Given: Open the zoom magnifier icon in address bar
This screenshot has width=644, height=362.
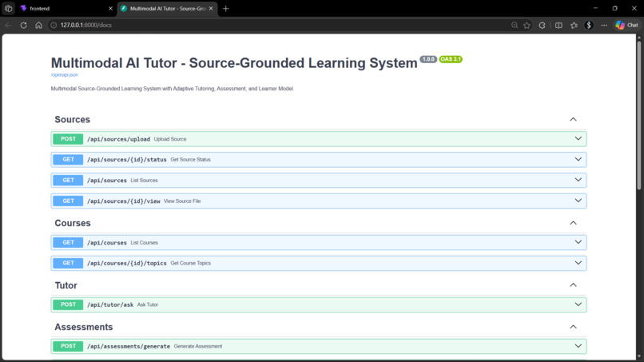Looking at the screenshot, I should [515, 25].
